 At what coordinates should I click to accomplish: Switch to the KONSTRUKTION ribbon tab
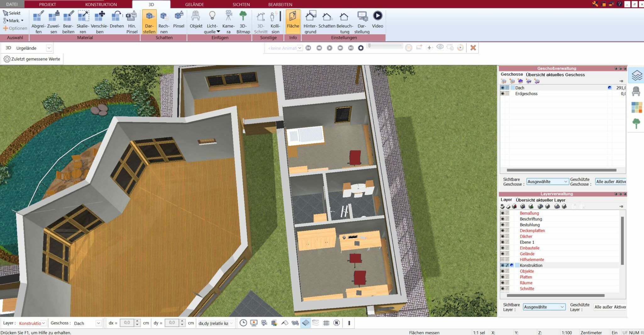click(x=101, y=4)
